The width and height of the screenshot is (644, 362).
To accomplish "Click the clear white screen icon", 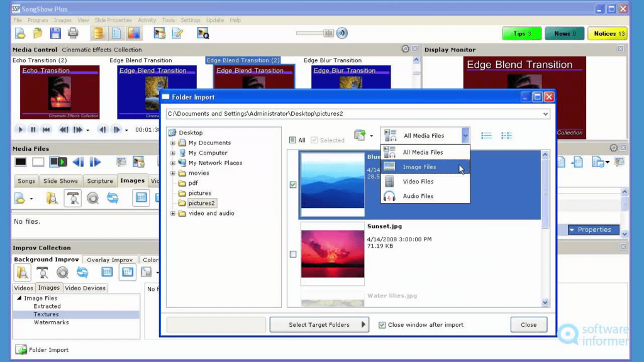I will [38, 162].
